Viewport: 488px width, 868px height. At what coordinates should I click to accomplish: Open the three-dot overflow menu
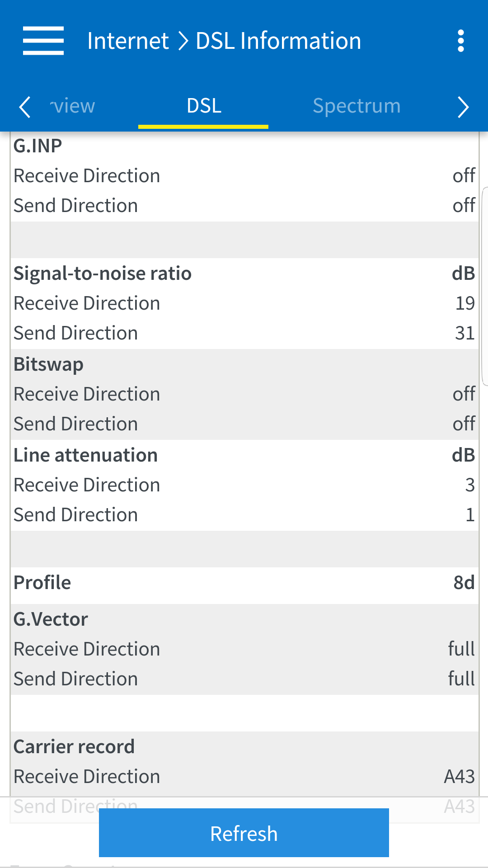[460, 41]
